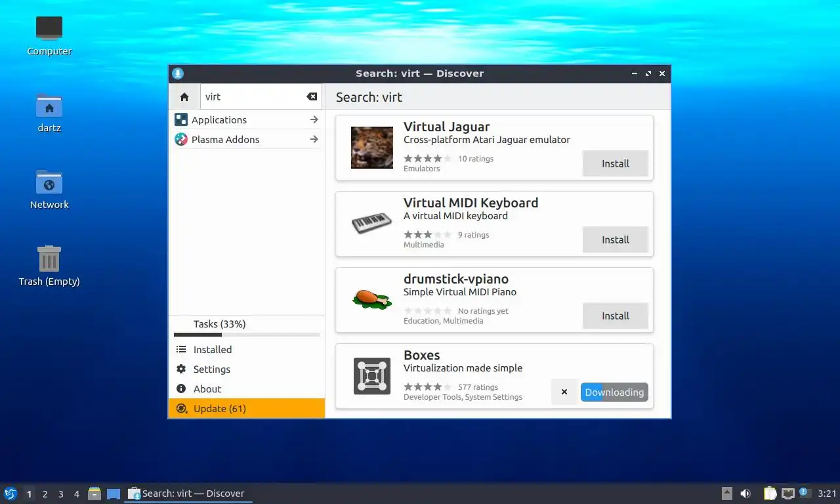
Task: Open the Boxes title
Action: [x=421, y=355]
